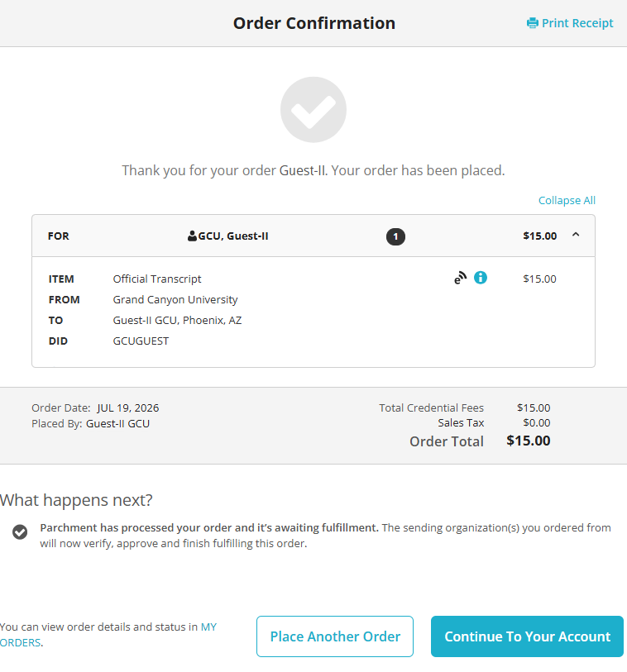Image resolution: width=627 pixels, height=672 pixels.
Task: Click the Grand Canyon University sender text
Action: [x=175, y=299]
